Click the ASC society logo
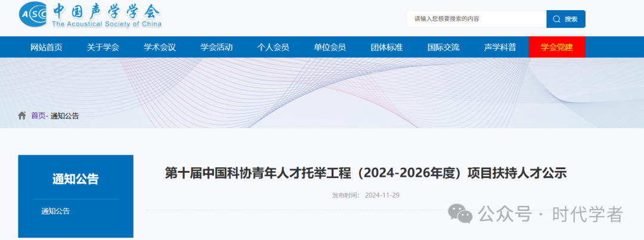Viewport: 644px width, 240px height. point(33,15)
